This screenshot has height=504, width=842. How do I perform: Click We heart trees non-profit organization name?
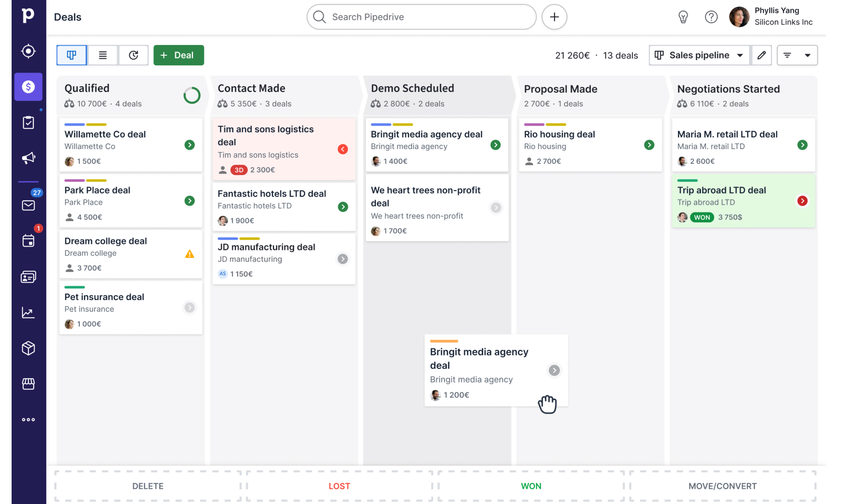417,216
